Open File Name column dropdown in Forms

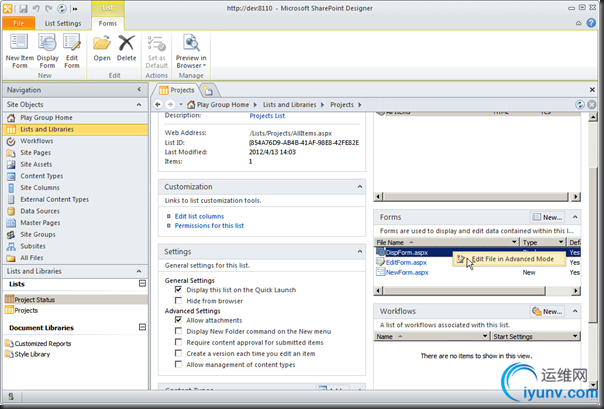tap(514, 242)
